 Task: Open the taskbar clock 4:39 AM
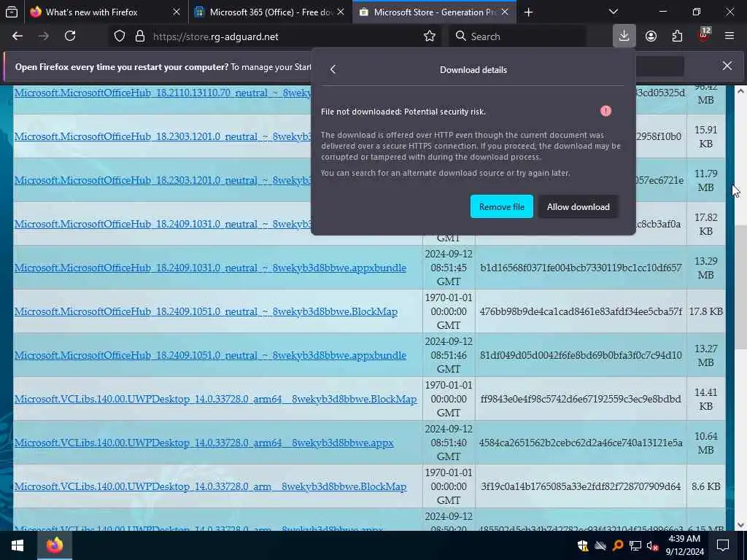pyautogui.click(x=684, y=545)
